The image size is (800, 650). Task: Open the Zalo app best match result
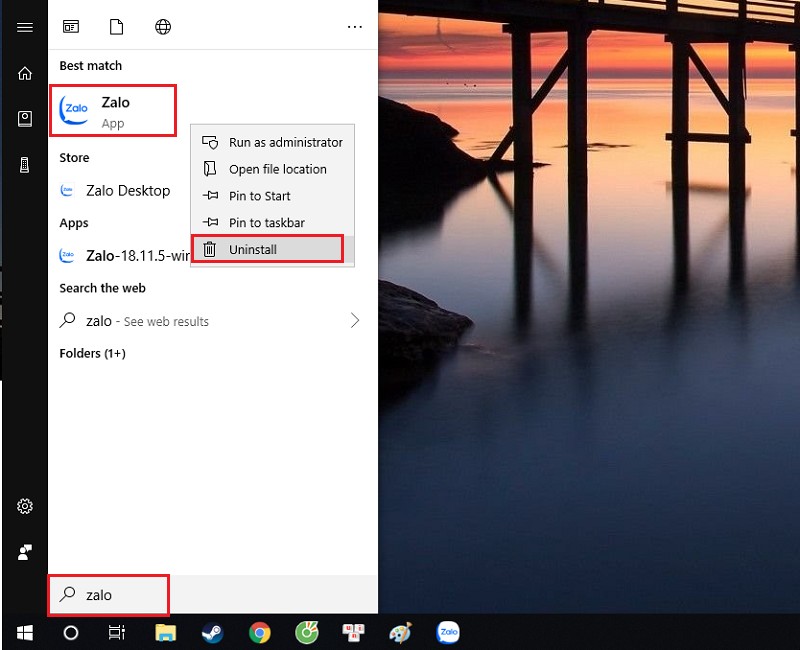pos(113,110)
